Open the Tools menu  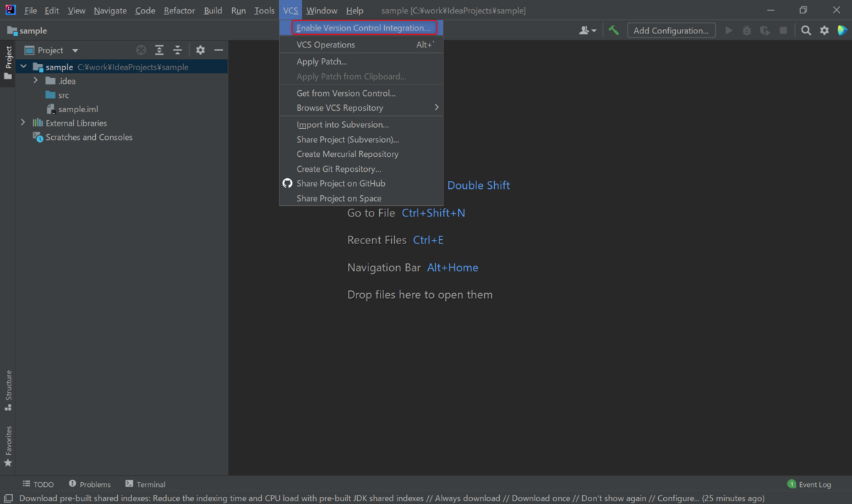264,11
